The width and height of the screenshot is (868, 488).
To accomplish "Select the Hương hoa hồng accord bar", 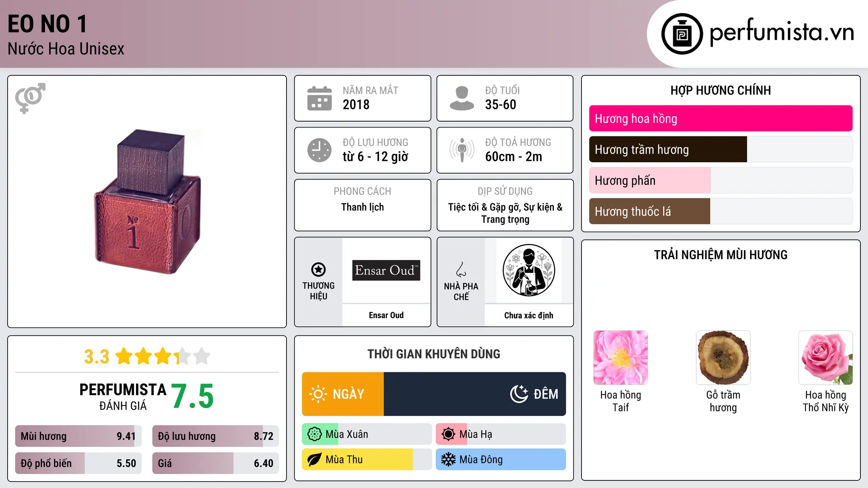I will point(721,118).
